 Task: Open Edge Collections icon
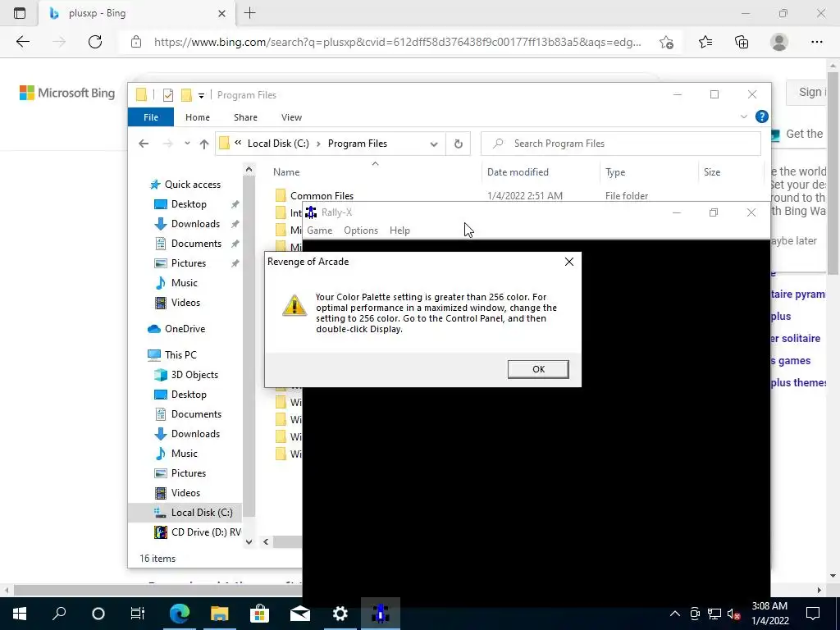(742, 42)
